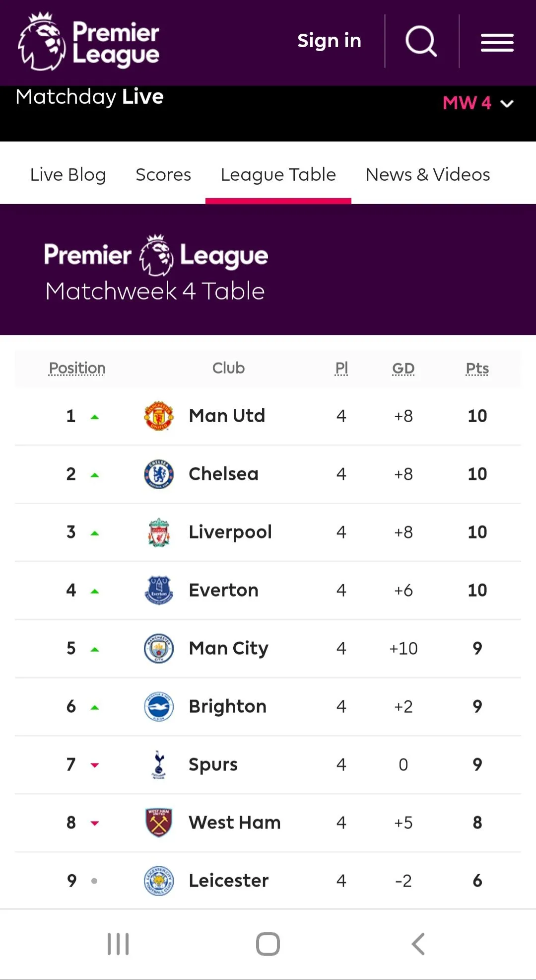536x980 pixels.
Task: Tap the Premier League lion logo
Action: (42, 42)
